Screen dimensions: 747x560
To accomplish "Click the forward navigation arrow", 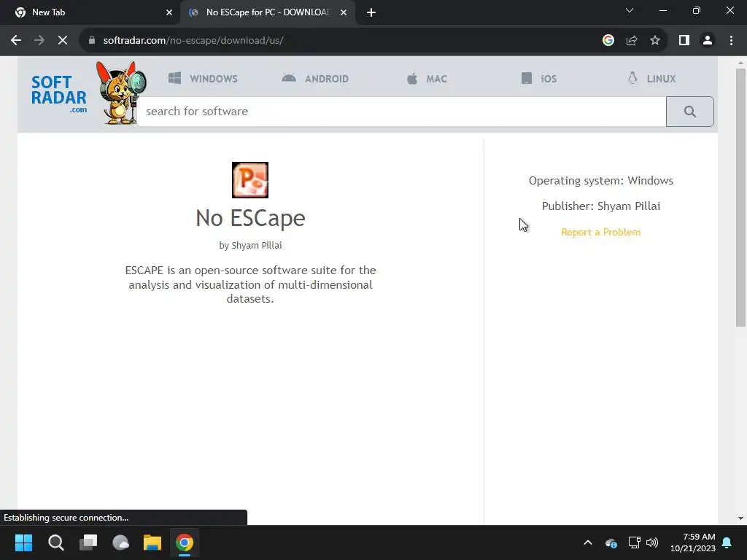I will point(39,41).
